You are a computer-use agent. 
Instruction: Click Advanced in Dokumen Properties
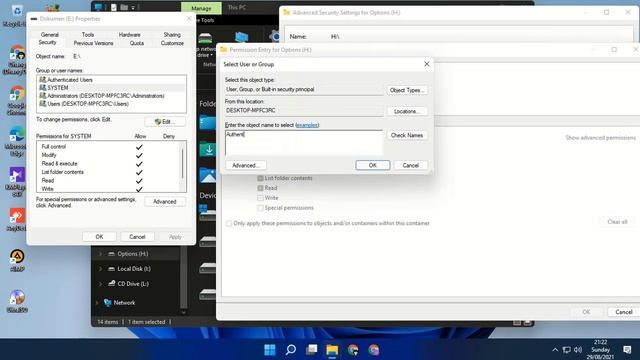[x=165, y=202]
